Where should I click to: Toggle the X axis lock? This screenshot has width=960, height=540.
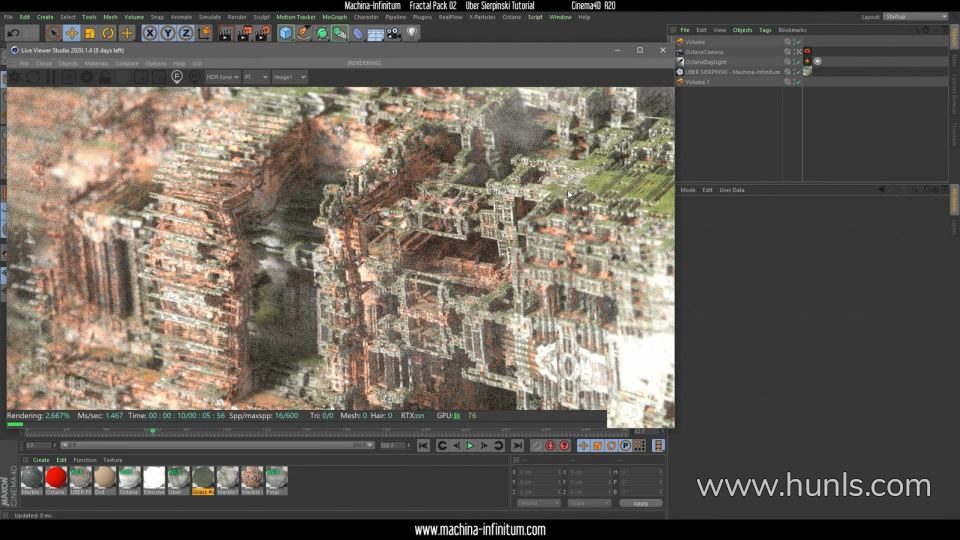click(150, 33)
